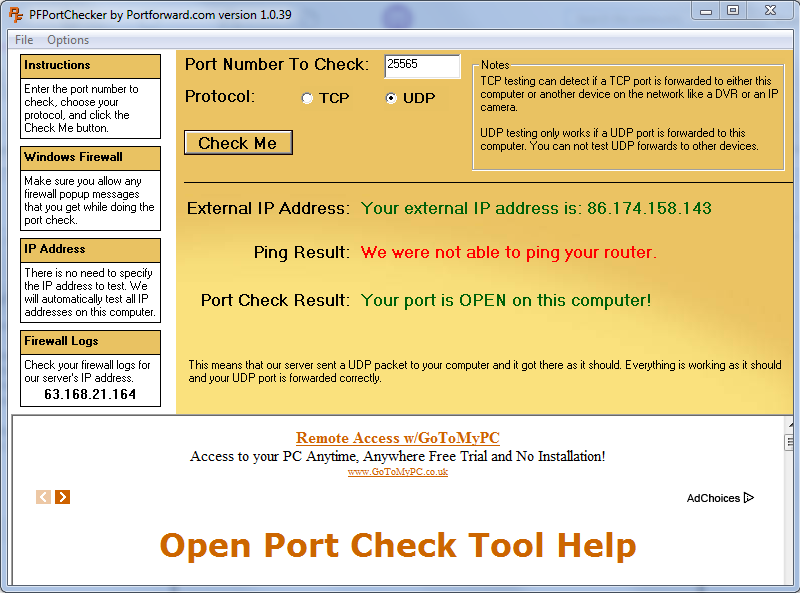This screenshot has height=593, width=800.
Task: Click the AdChoices triangle icon
Action: [748, 498]
